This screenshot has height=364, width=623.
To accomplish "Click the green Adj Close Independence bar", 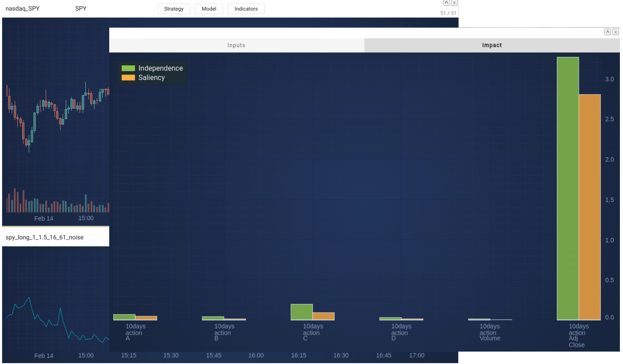I will click(x=568, y=189).
